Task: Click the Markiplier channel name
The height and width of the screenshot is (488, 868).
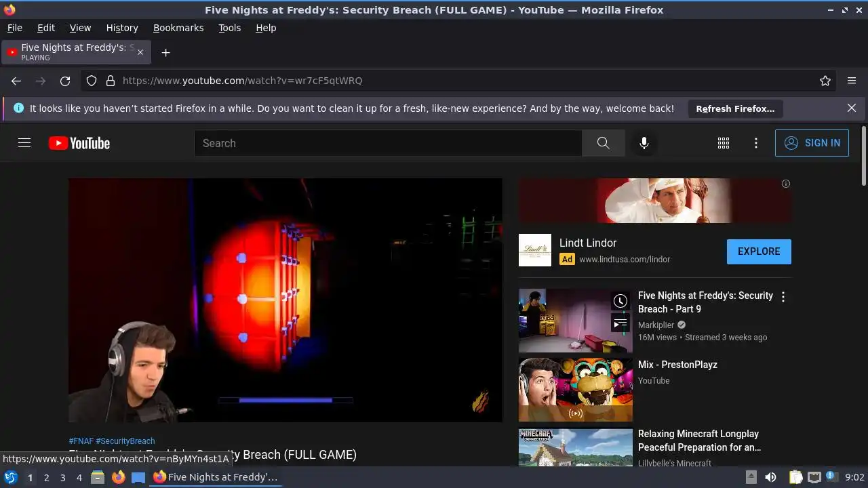Action: (656, 325)
